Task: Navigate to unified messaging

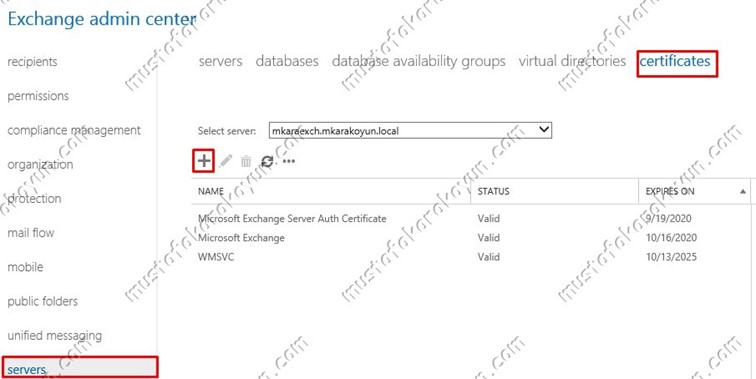Action: (54, 336)
